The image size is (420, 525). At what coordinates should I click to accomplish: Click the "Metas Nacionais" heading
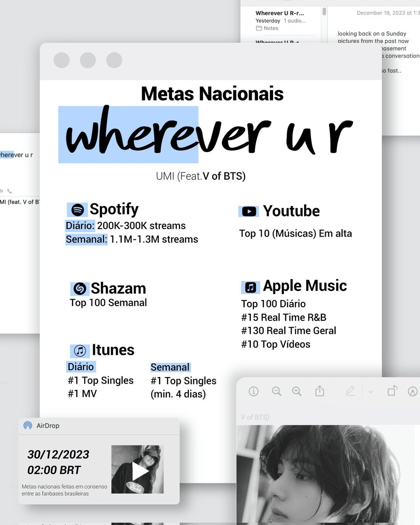[x=212, y=94]
